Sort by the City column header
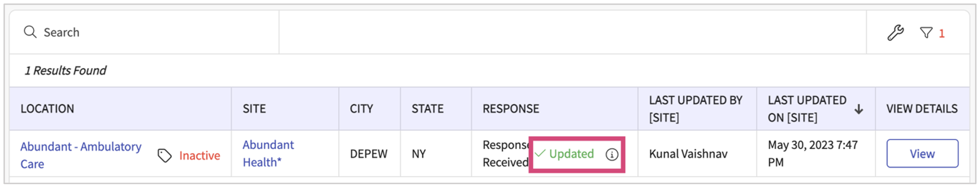Viewport: 980px width, 188px height. pos(361,109)
